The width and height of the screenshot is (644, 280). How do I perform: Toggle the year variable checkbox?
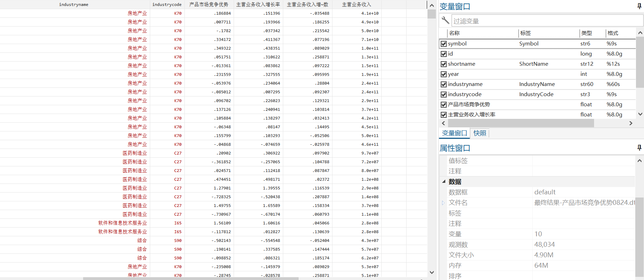(444, 74)
